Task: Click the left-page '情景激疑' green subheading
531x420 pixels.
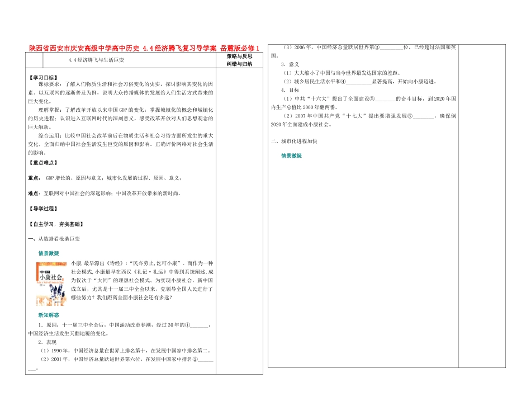Action: pyautogui.click(x=49, y=253)
